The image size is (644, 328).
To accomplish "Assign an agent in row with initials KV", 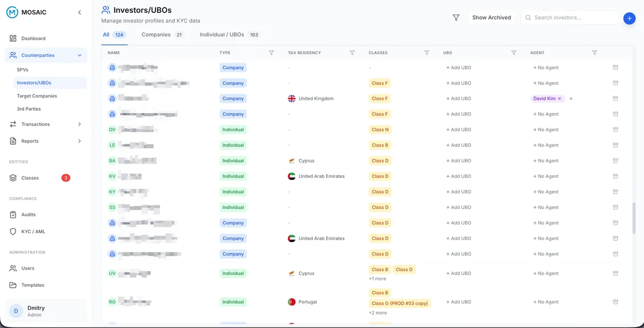I will (x=545, y=176).
